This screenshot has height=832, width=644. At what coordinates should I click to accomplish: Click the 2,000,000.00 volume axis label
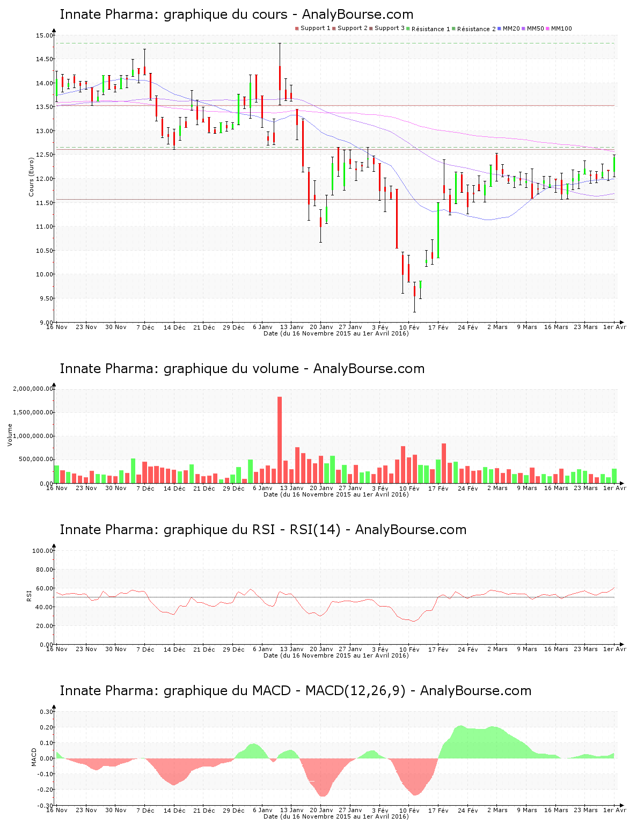pyautogui.click(x=33, y=389)
